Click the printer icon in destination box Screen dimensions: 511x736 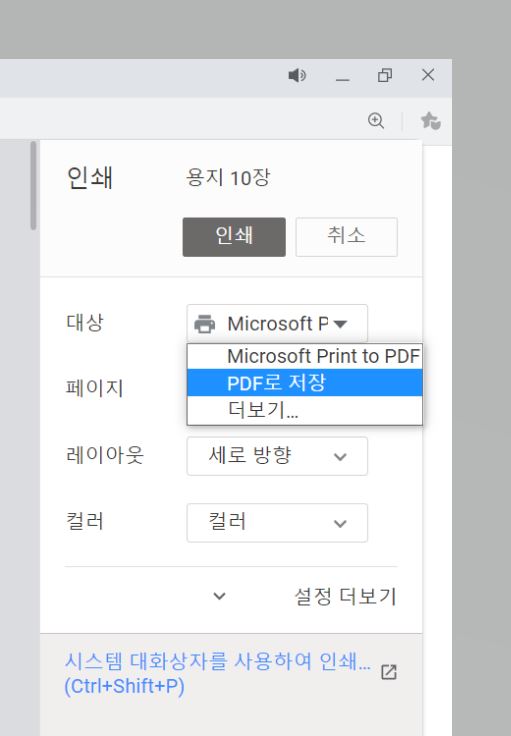tap(205, 324)
